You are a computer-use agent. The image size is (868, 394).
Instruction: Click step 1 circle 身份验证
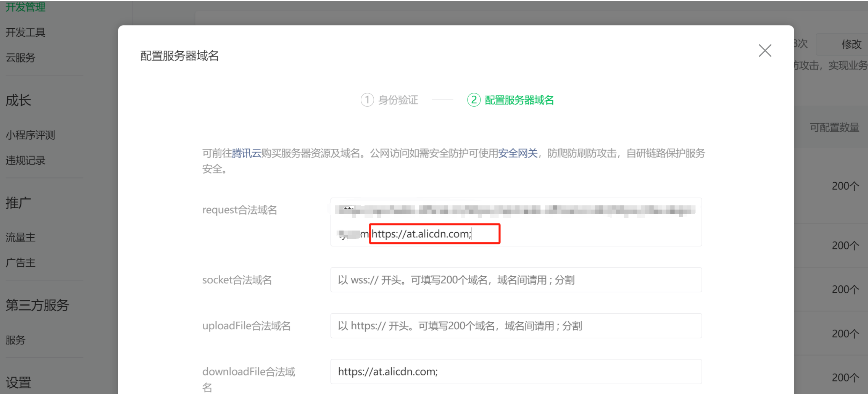click(367, 100)
